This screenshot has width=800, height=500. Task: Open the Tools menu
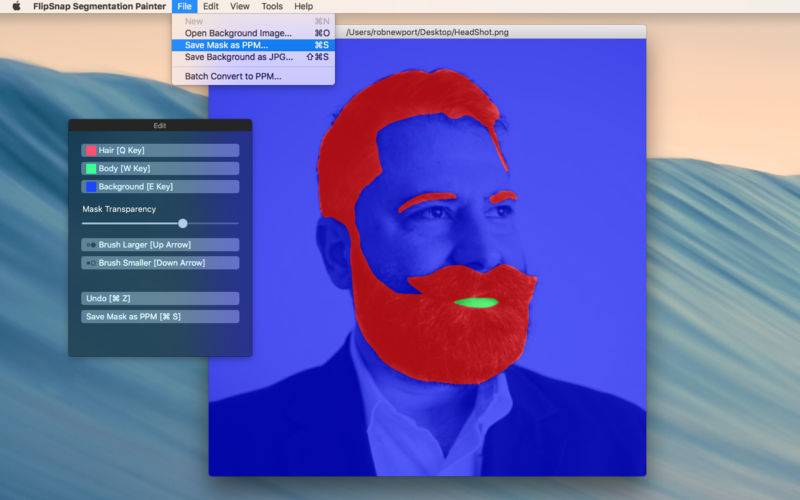click(x=272, y=6)
